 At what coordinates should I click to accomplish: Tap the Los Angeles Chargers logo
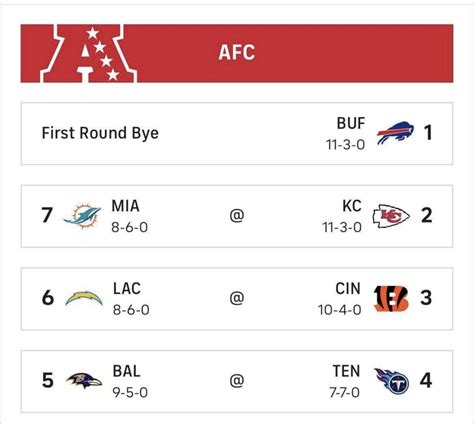point(84,298)
